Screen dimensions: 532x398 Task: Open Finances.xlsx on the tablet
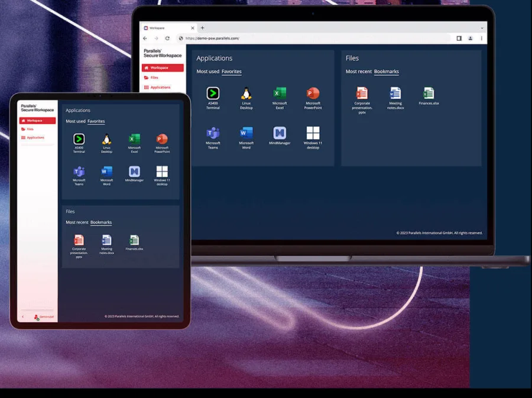tap(134, 242)
